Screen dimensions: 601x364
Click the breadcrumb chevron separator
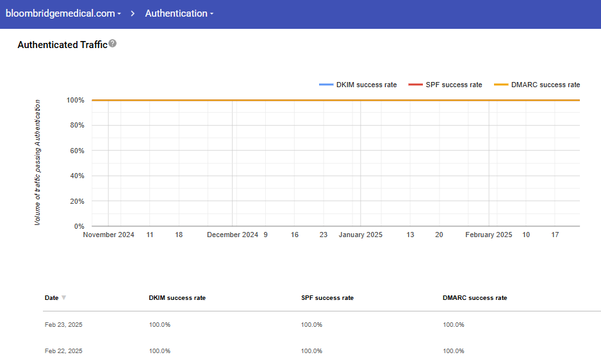[x=133, y=13]
